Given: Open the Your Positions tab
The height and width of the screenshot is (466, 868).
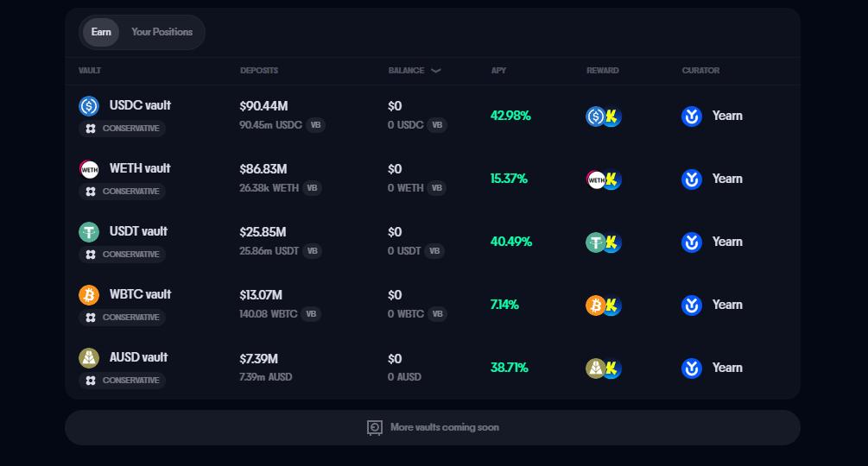Looking at the screenshot, I should click(x=162, y=32).
